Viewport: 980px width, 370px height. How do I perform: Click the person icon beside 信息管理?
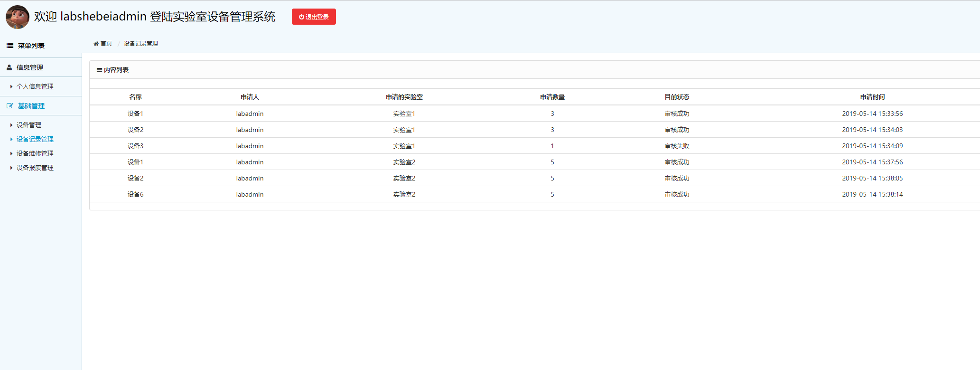point(9,67)
